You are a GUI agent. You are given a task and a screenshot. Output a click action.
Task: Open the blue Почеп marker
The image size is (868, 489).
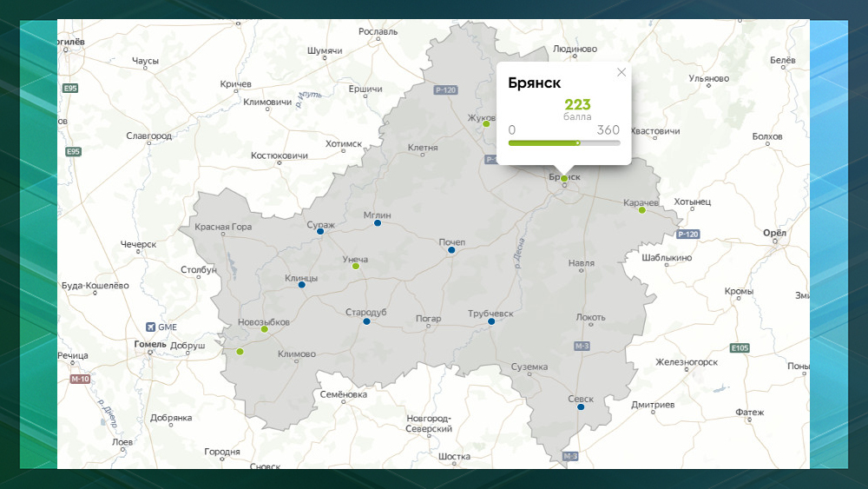[451, 250]
